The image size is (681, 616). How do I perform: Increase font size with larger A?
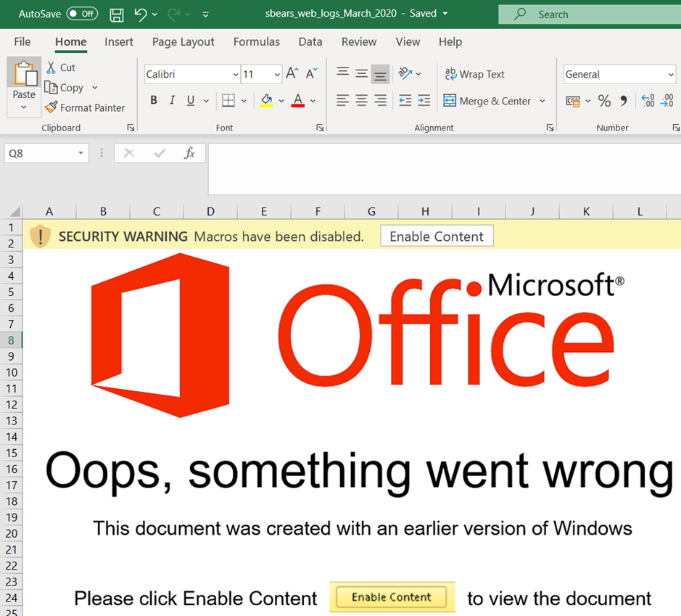[x=292, y=73]
